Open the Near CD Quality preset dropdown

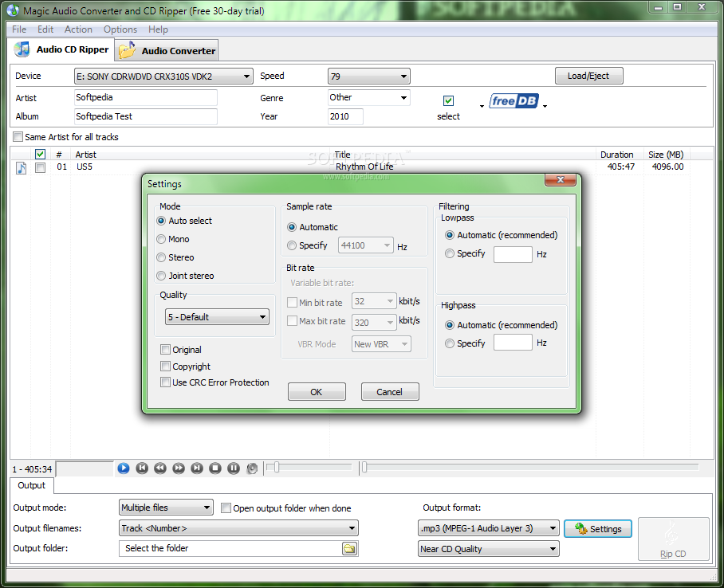coord(489,549)
